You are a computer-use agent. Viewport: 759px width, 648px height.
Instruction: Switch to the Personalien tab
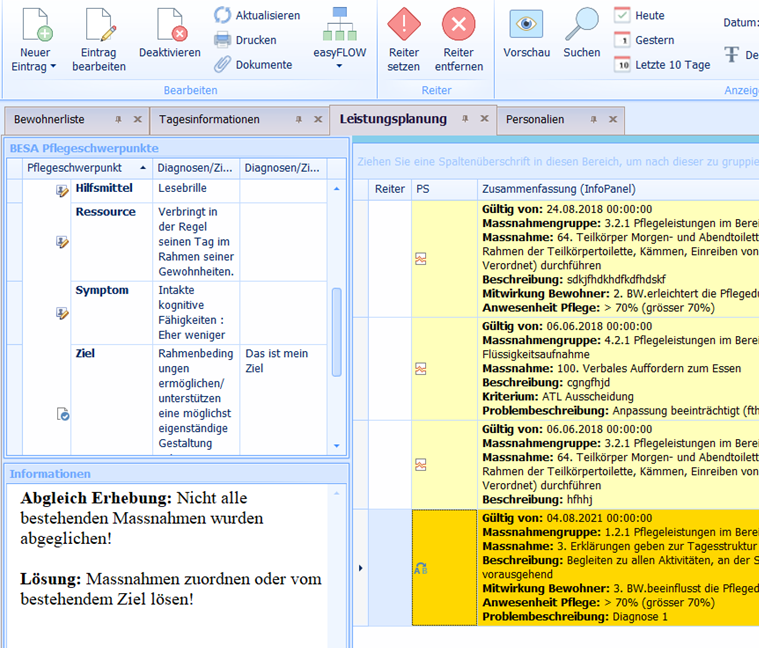point(535,120)
